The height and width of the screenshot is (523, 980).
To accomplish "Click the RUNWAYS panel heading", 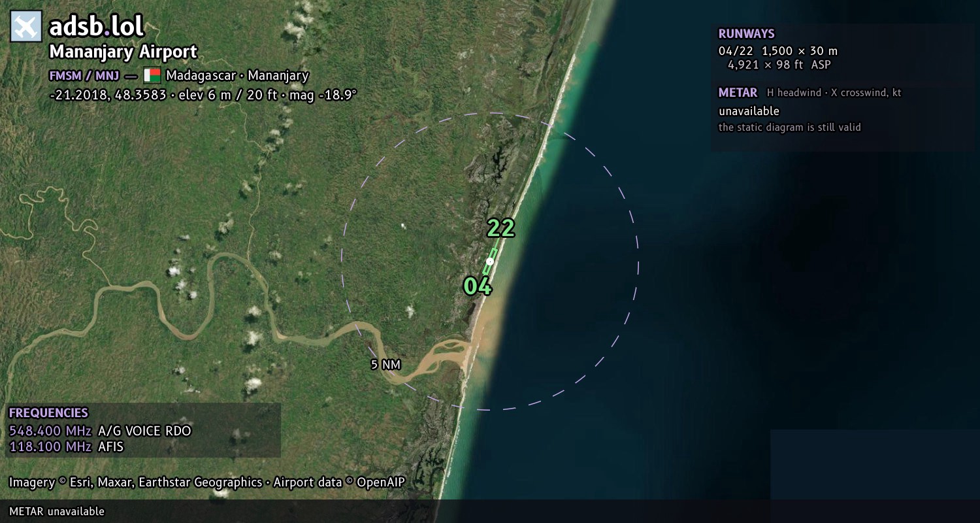I will pyautogui.click(x=747, y=34).
